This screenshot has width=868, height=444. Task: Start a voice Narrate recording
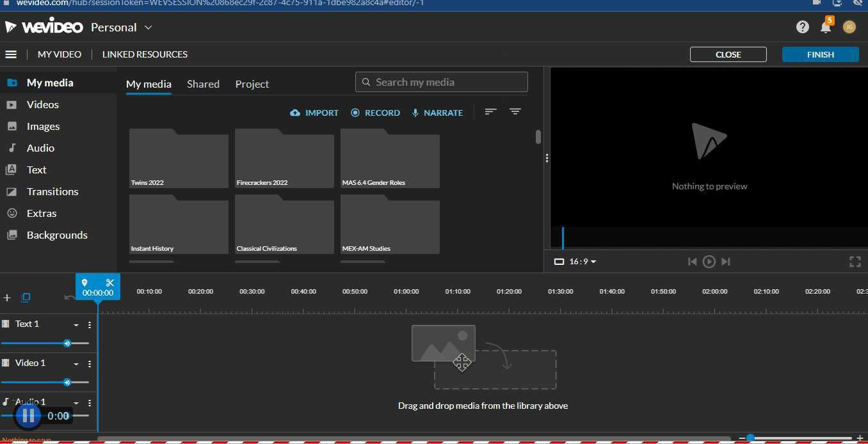pos(437,113)
